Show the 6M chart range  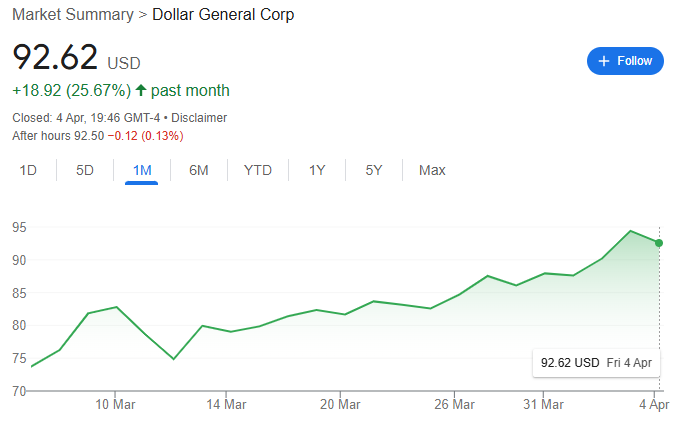(x=199, y=170)
